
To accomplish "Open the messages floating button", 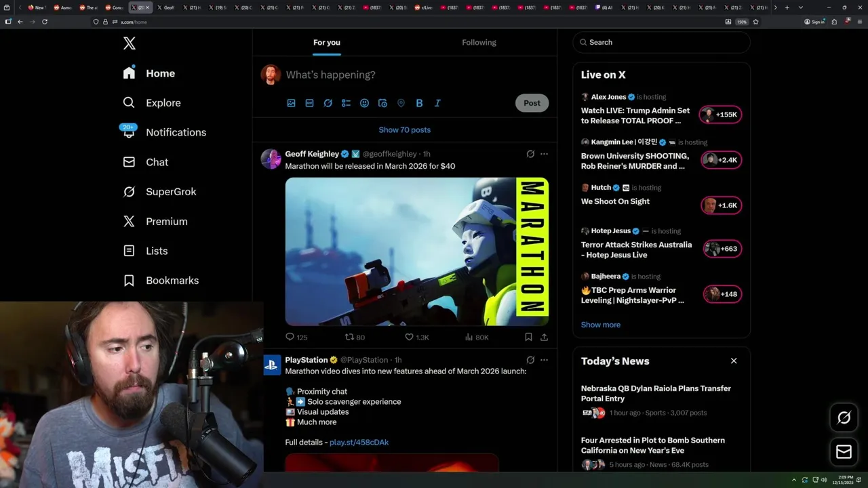I will (x=844, y=451).
